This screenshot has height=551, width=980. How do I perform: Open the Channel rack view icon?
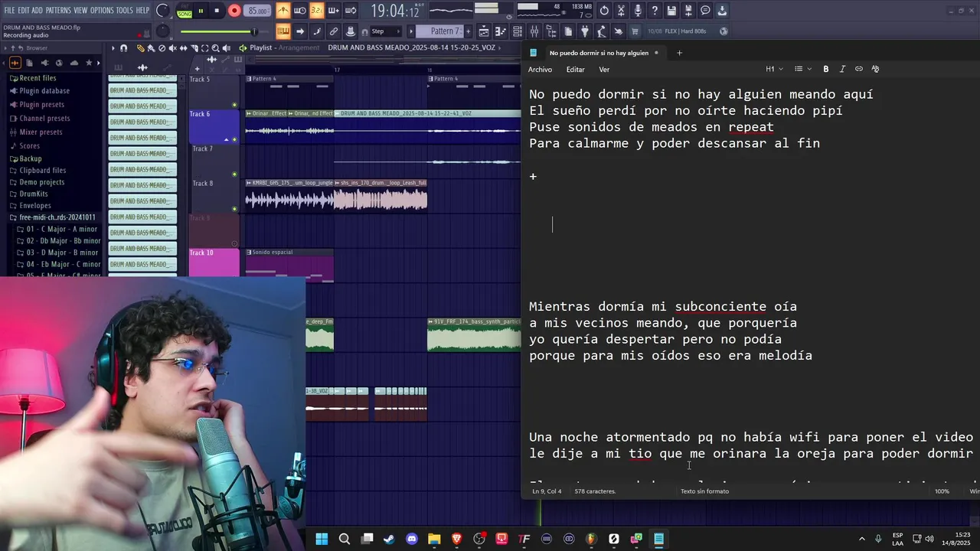click(x=518, y=31)
